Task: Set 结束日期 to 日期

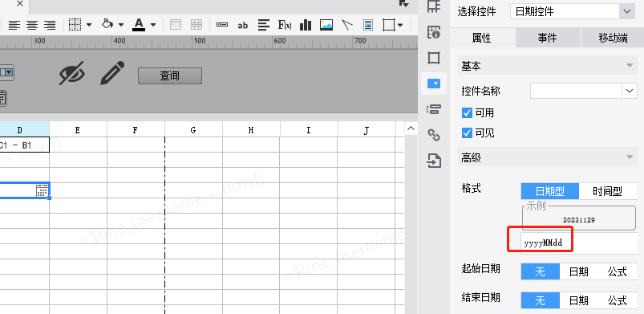Action: click(579, 300)
